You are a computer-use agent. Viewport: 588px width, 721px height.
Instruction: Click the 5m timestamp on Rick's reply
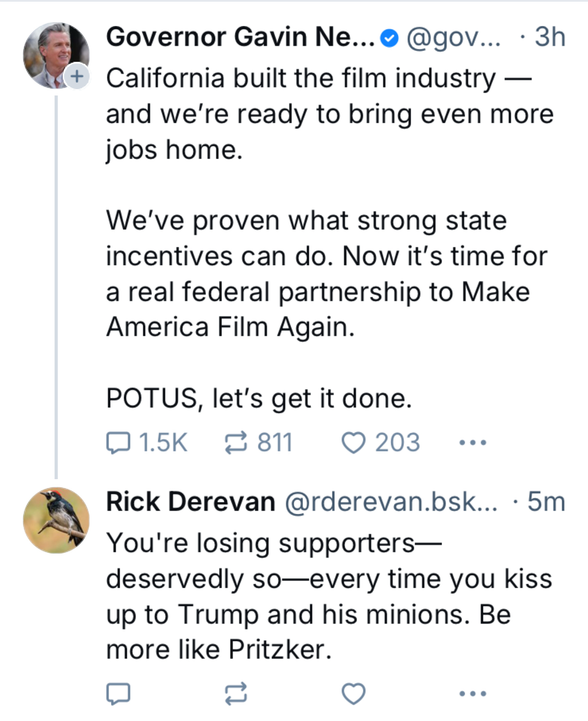coord(546,502)
